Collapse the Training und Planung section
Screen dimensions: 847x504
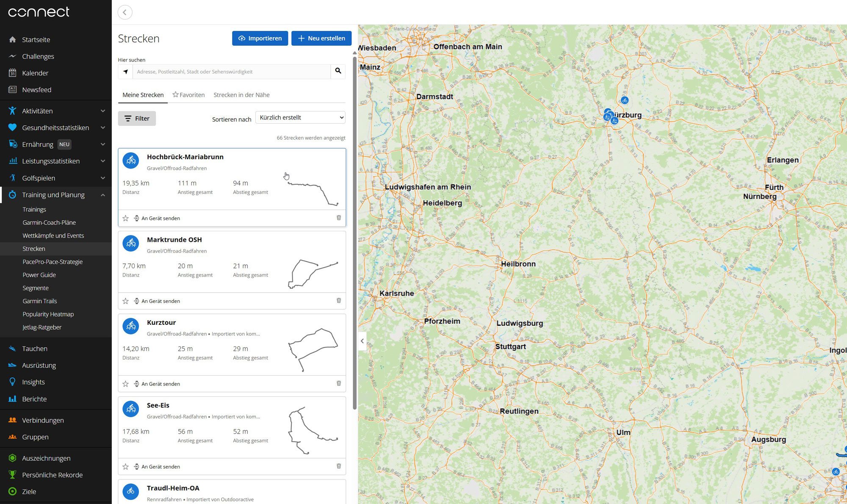tap(102, 195)
